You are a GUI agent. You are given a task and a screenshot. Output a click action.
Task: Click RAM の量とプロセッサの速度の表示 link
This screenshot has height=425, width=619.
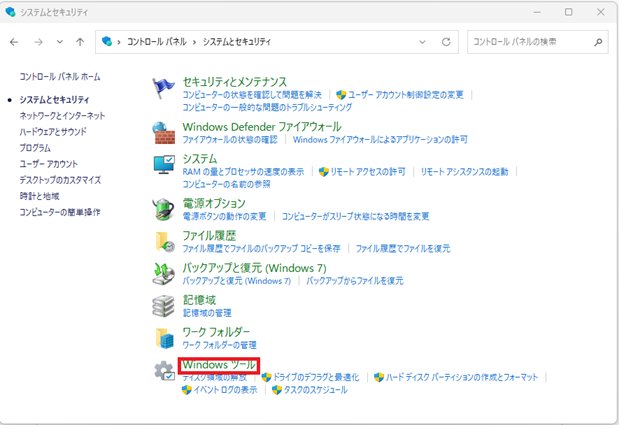(x=243, y=172)
